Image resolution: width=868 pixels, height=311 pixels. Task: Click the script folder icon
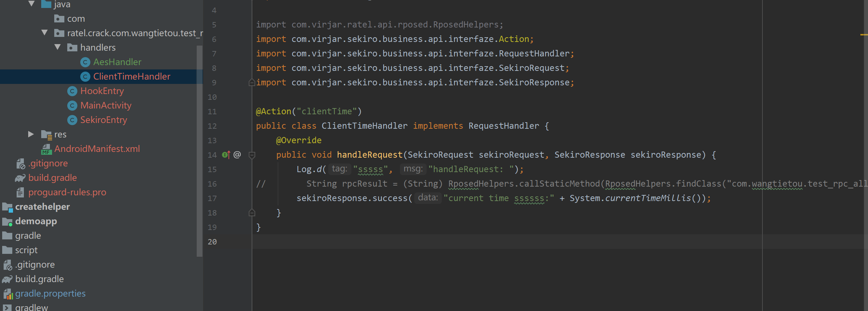pos(7,250)
